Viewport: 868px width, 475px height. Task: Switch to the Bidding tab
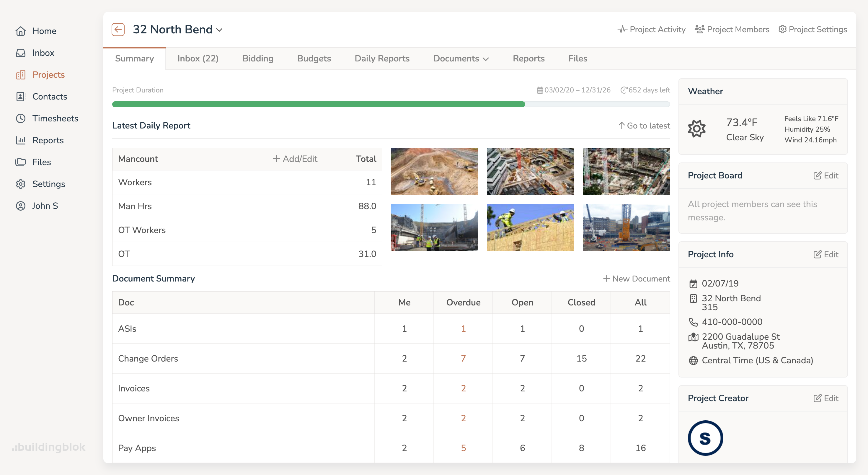coord(258,58)
